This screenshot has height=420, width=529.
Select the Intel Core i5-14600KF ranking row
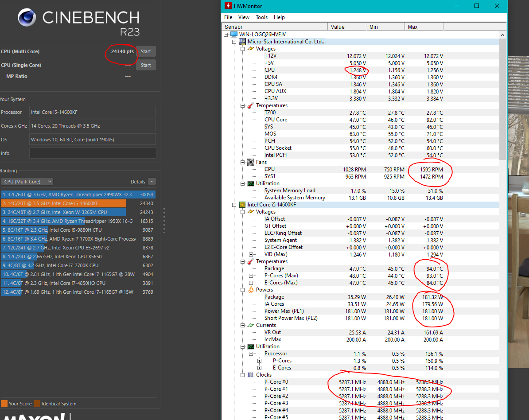pyautogui.click(x=78, y=203)
